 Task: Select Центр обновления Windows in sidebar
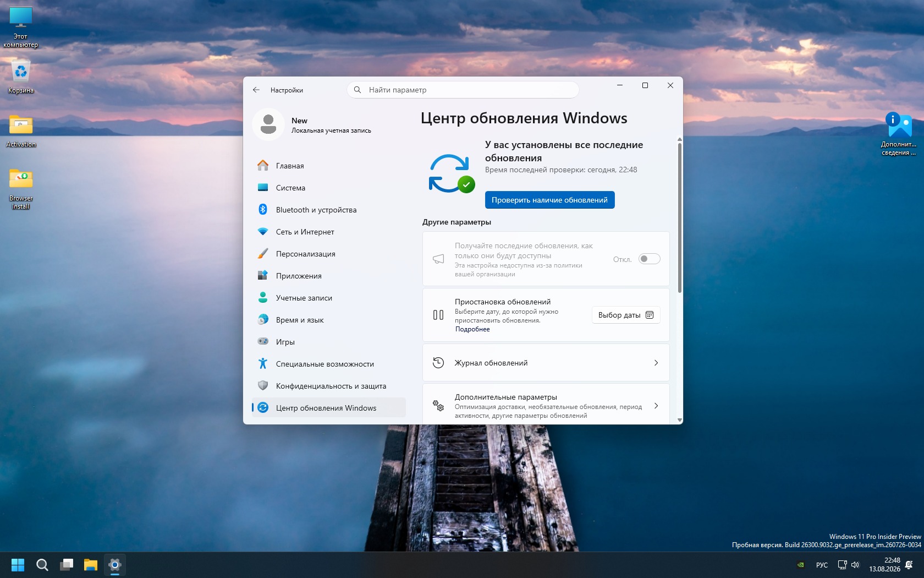(329, 408)
